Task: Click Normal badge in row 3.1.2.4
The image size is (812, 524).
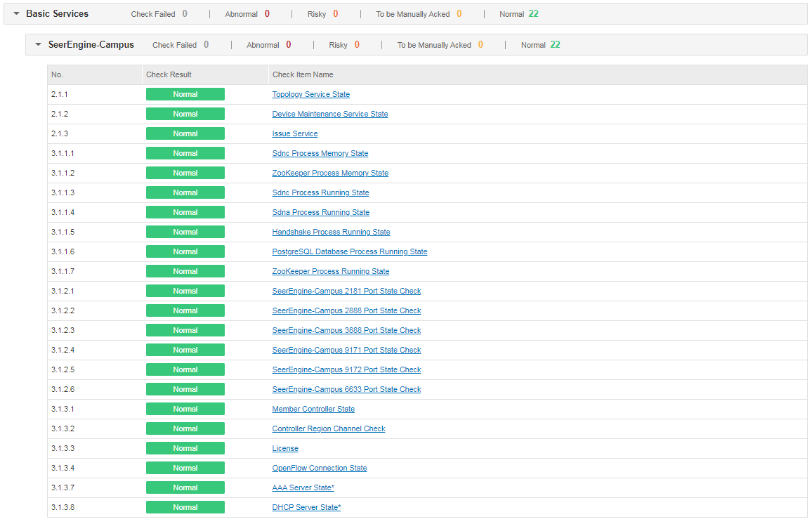Action: [185, 350]
